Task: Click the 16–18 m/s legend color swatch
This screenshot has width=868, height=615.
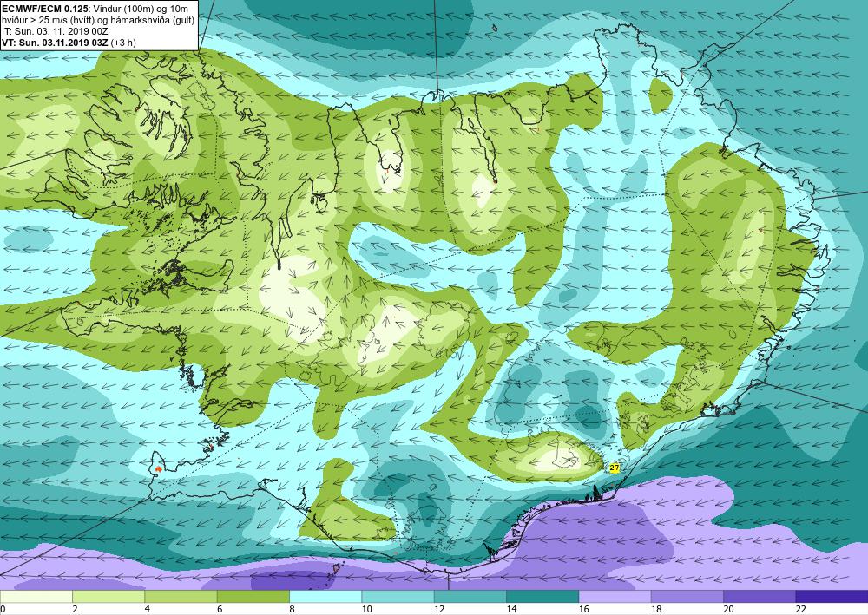Action: pos(615,596)
